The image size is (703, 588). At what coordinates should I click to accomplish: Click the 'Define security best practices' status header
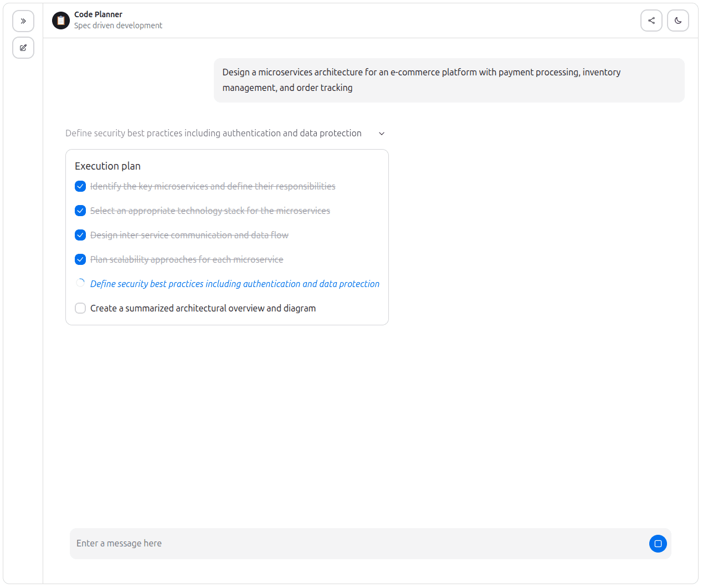[213, 134]
